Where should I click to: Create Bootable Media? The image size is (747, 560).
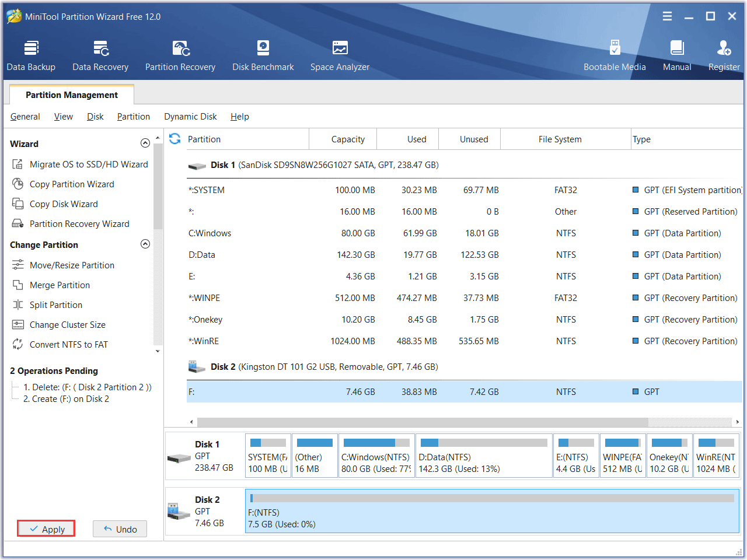(615, 56)
